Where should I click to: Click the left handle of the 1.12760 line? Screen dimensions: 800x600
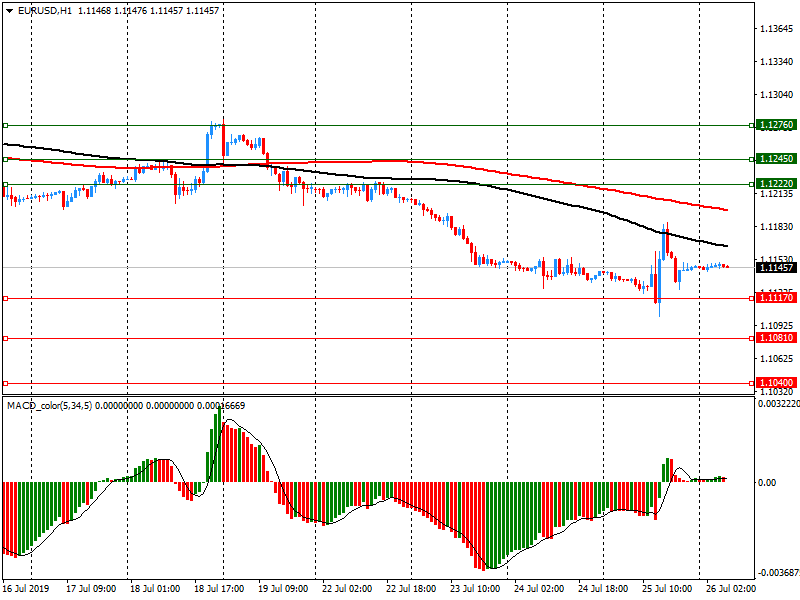[6, 125]
